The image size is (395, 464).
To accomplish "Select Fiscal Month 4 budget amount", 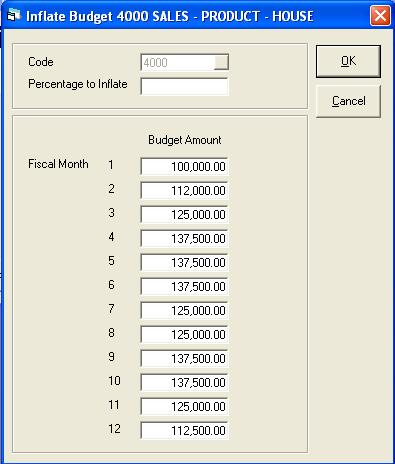I will (184, 238).
